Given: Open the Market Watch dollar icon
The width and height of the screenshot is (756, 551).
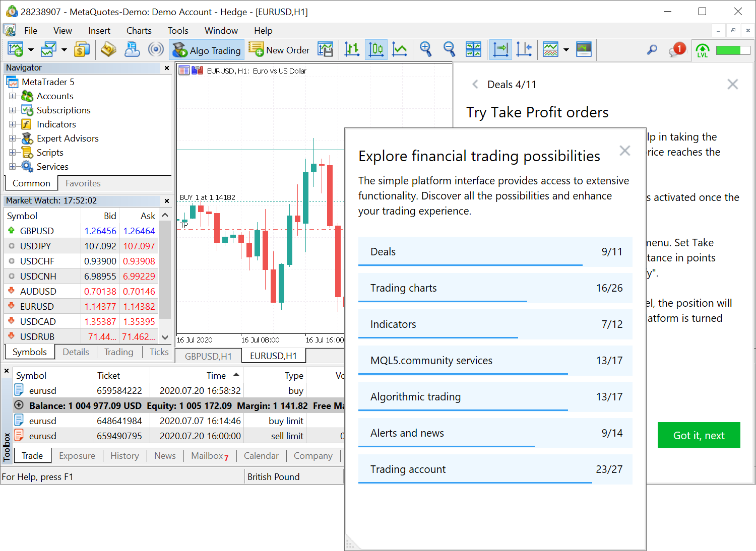Looking at the screenshot, I should tap(82, 49).
